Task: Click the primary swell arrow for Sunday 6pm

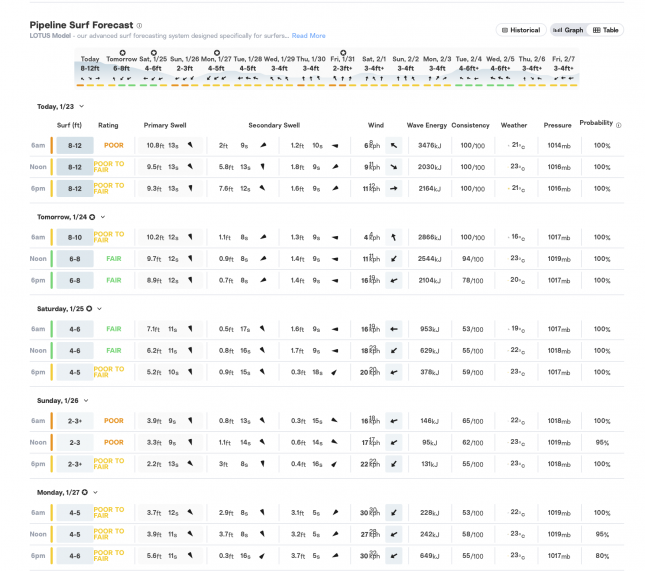Action: coord(190,463)
